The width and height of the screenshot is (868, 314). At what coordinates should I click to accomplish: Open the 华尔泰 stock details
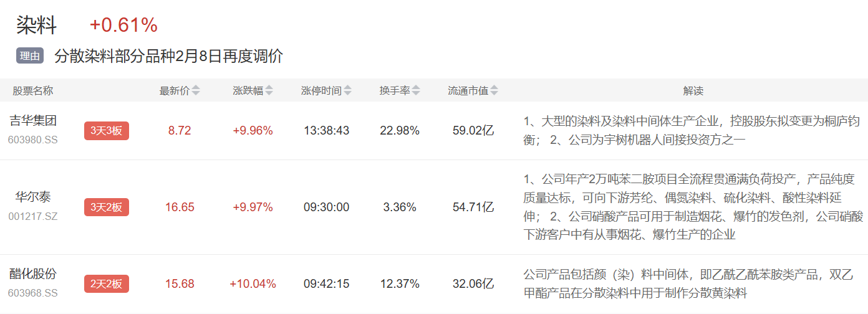[33, 197]
